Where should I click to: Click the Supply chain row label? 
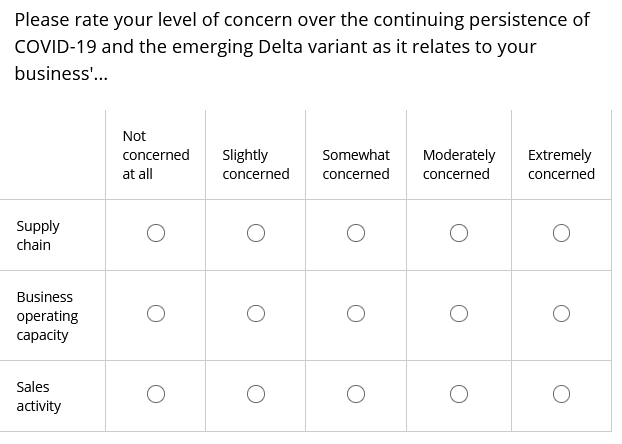(x=38, y=235)
